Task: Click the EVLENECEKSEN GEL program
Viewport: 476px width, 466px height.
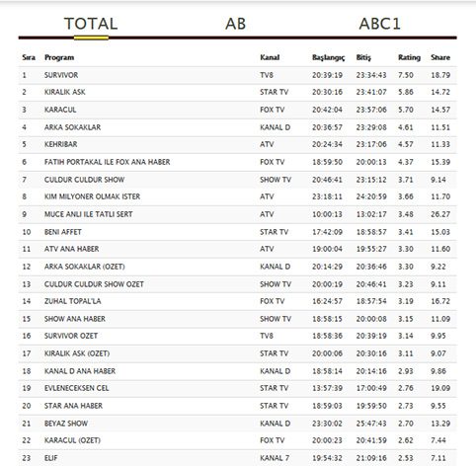Action: tap(76, 388)
